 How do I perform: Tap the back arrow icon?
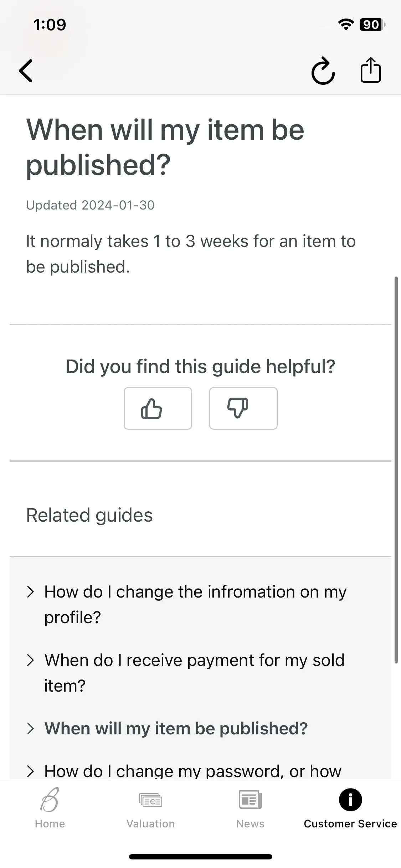tap(26, 71)
